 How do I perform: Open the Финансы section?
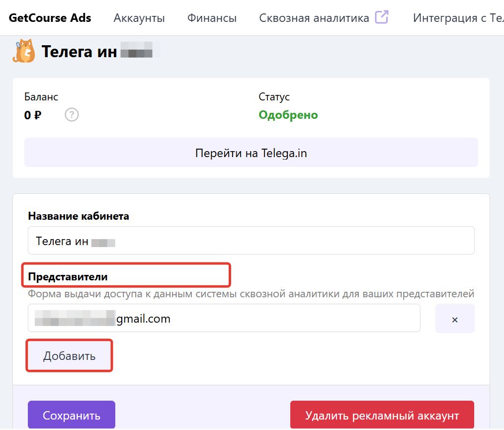212,17
